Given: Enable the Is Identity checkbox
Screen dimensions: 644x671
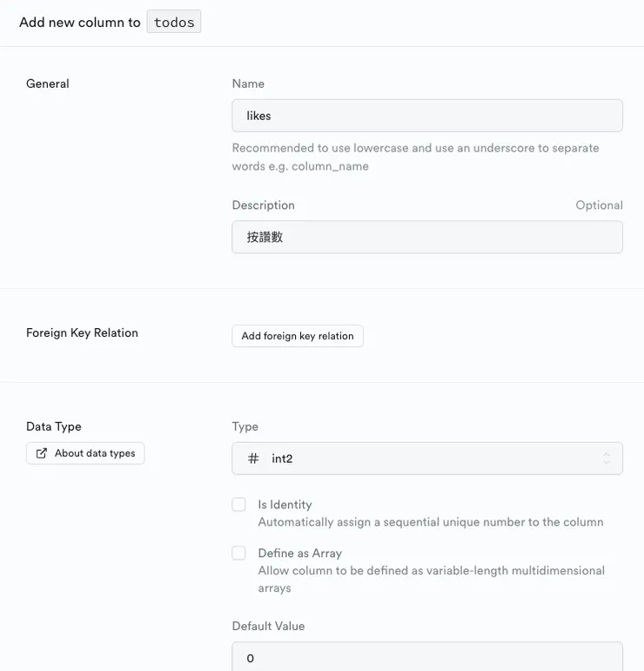Looking at the screenshot, I should (238, 505).
